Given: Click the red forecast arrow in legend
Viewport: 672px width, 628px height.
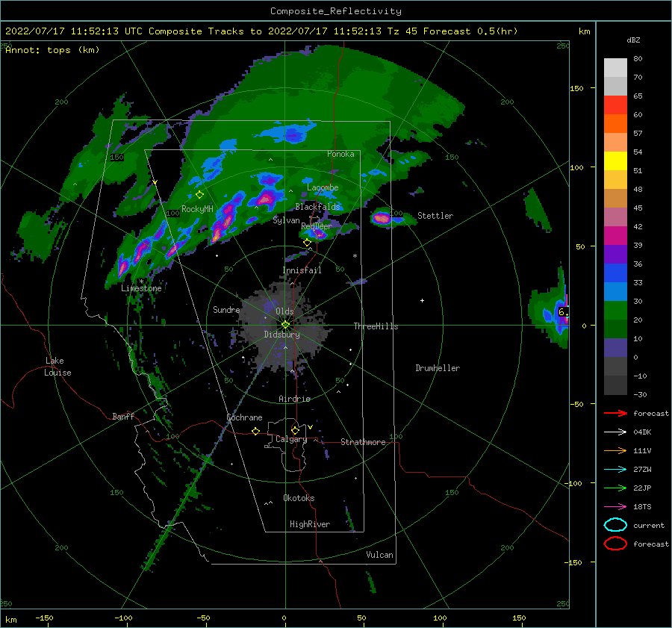Looking at the screenshot, I should click(x=615, y=413).
